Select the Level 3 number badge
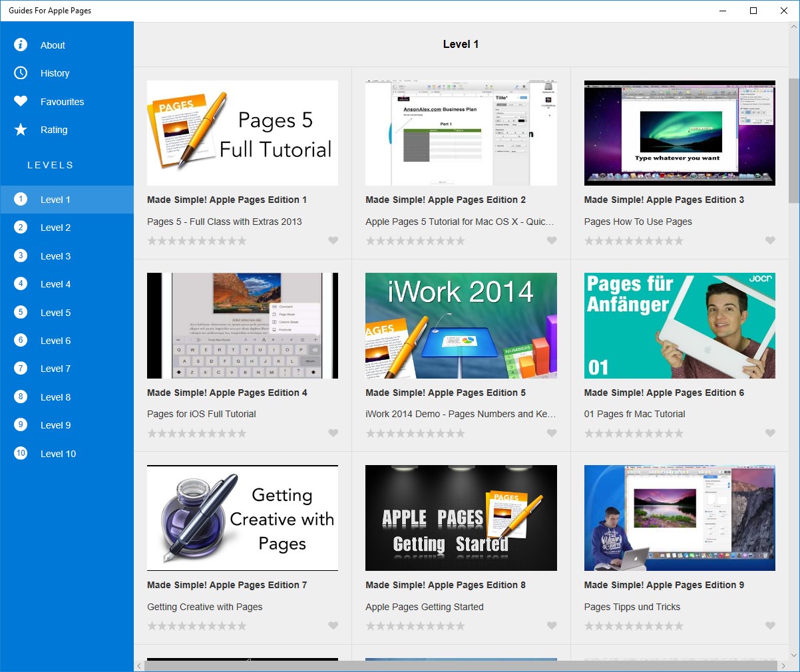Screen dimensions: 800x672 pyautogui.click(x=21, y=255)
